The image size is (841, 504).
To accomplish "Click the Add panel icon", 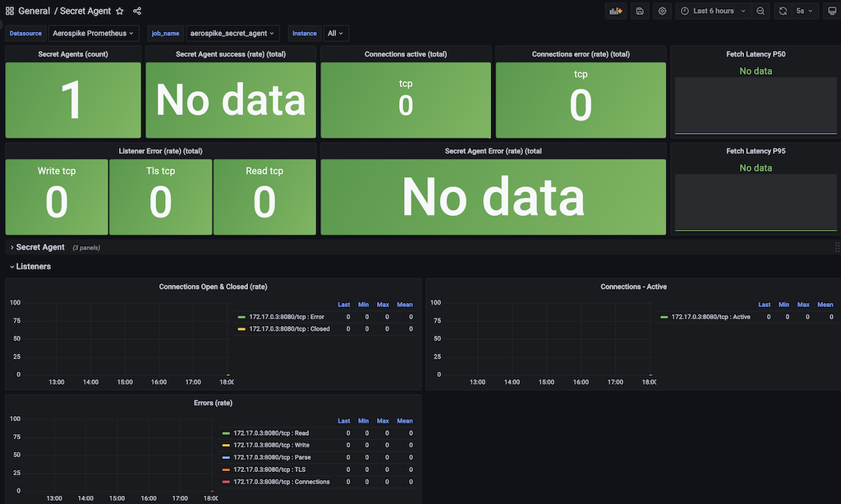I will coord(616,11).
